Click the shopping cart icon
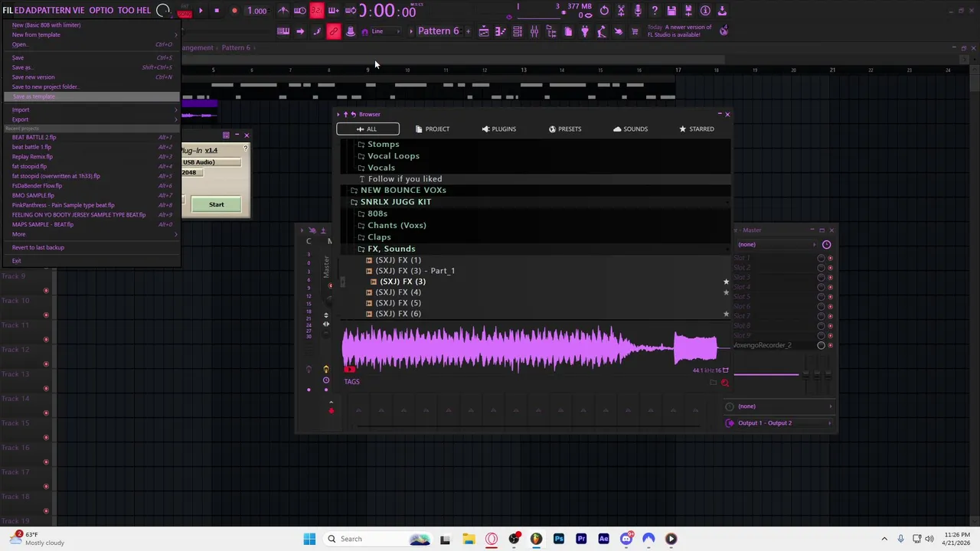980x551 pixels. 635,31
